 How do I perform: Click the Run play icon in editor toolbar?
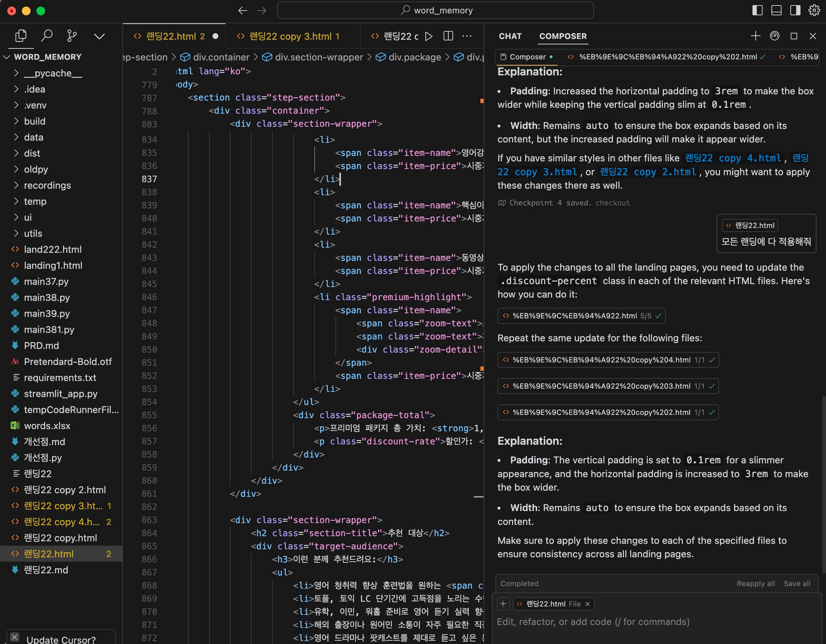point(429,36)
